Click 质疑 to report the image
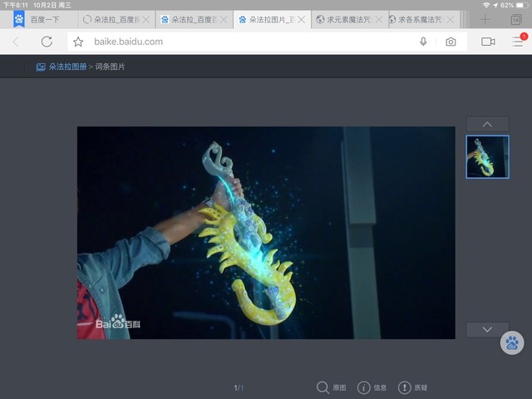532x399 pixels. [413, 387]
